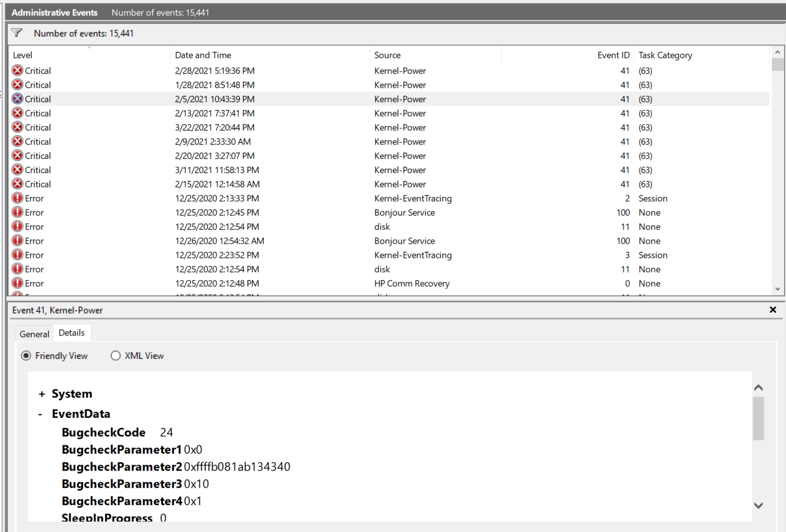This screenshot has width=786, height=532.
Task: Select the XML View radio button
Action: click(x=116, y=356)
